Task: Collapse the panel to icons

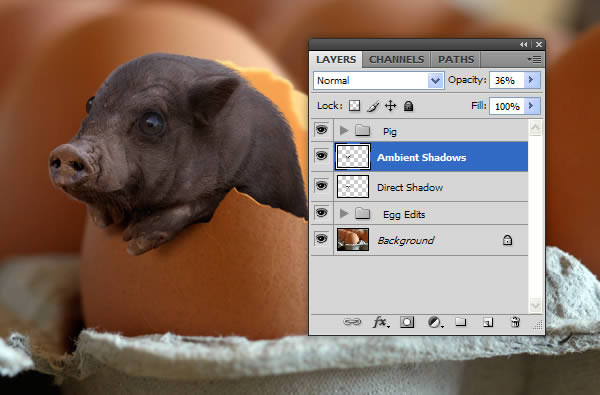Action: [x=523, y=44]
